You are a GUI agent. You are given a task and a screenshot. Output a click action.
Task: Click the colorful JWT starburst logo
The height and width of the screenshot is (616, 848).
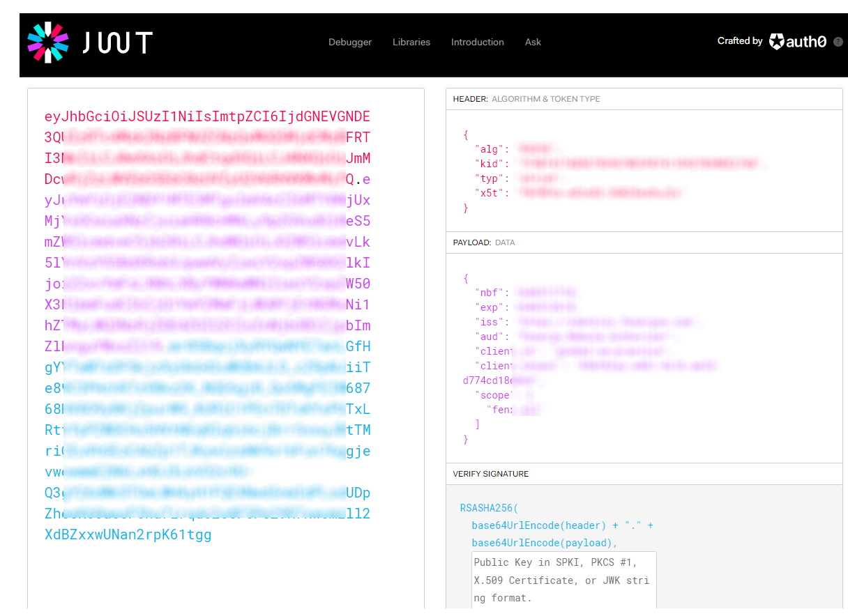coord(47,43)
